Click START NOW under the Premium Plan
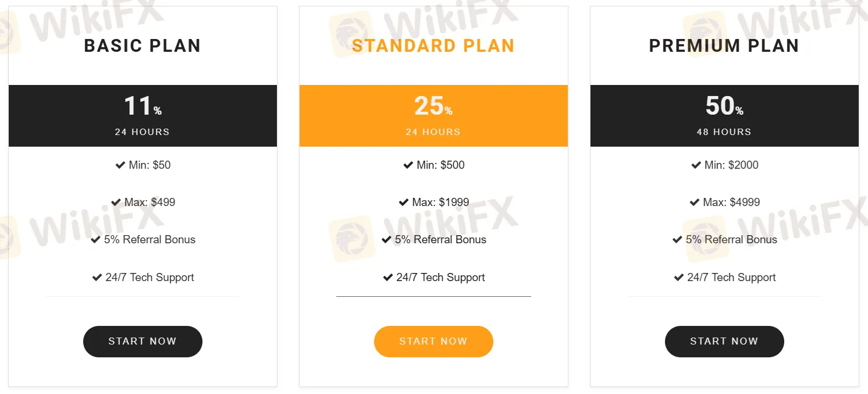868x394 pixels. (724, 342)
